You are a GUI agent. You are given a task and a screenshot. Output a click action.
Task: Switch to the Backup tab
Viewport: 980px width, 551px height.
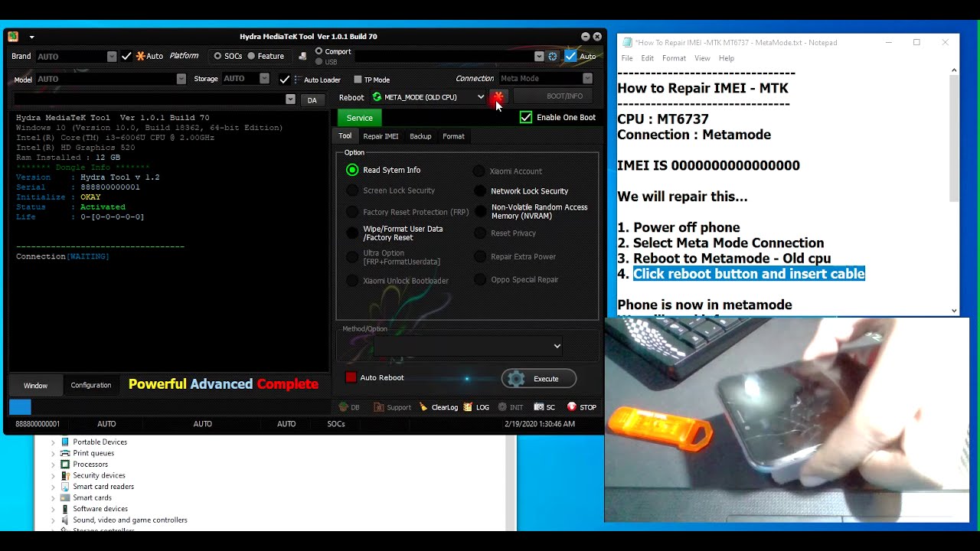click(x=420, y=136)
